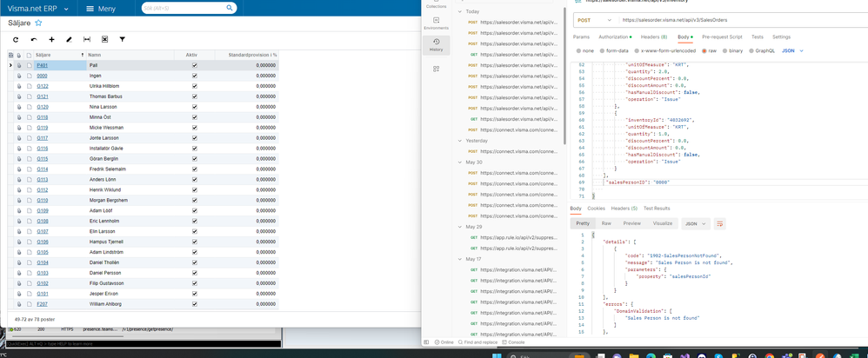The image size is (868, 358).
Task: Click the search magnifier in Visma search box
Action: coord(230,9)
